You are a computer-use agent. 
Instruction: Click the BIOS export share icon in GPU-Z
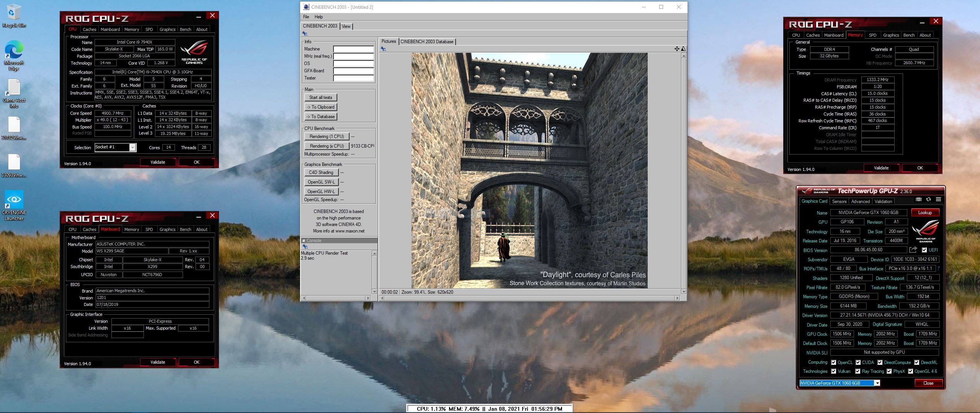click(x=913, y=250)
